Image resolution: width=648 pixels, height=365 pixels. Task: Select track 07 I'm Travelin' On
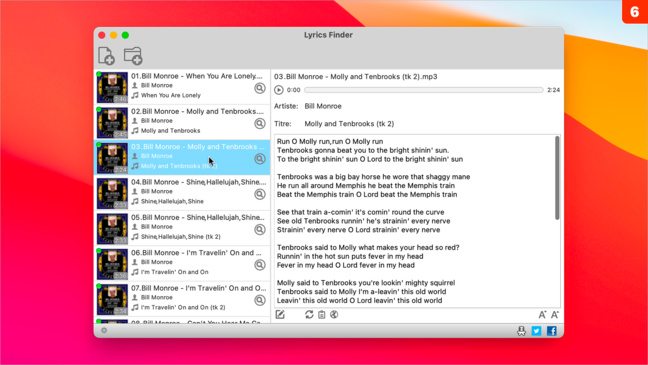[x=182, y=299]
